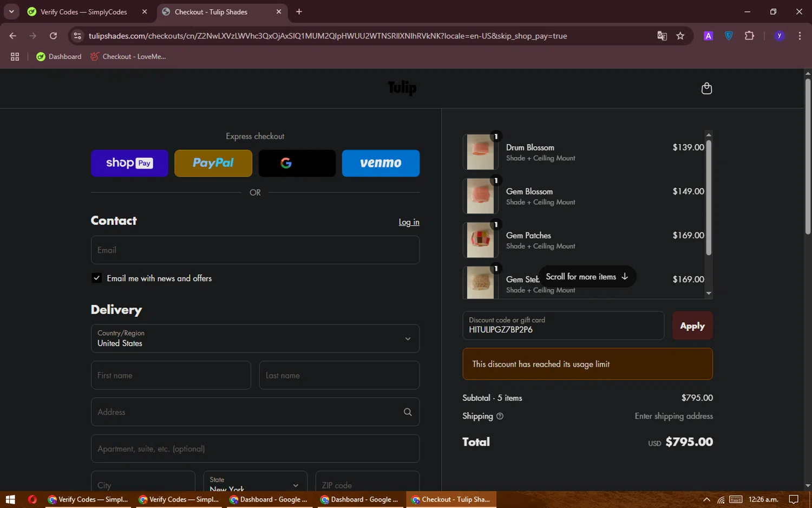Go back to the previous page
Viewport: 812px width, 508px height.
coord(13,36)
